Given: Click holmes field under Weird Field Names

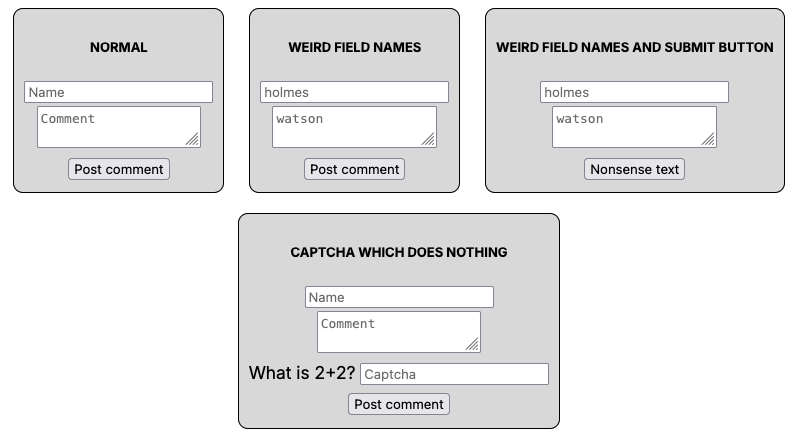Looking at the screenshot, I should [x=354, y=92].
